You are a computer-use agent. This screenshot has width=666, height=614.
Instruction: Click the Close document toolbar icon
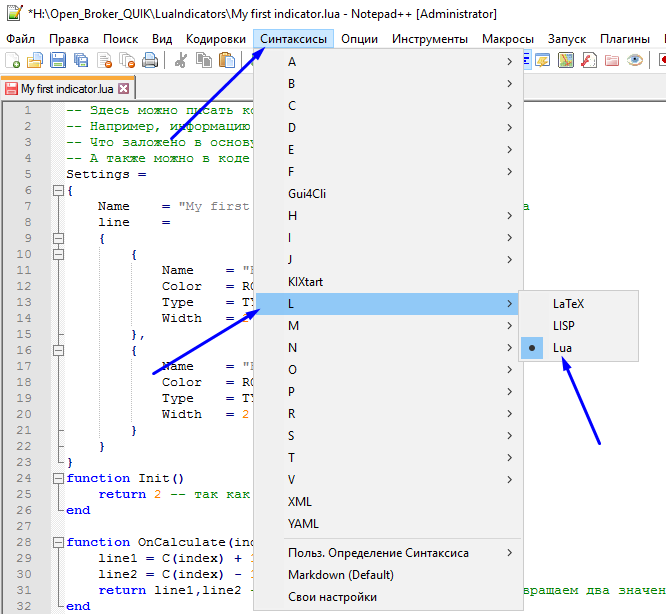click(104, 60)
